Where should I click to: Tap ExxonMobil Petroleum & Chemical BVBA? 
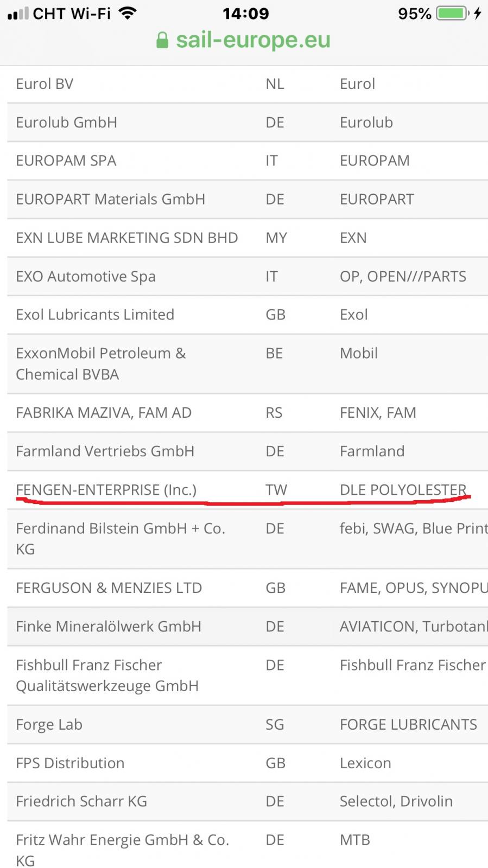[100, 363]
